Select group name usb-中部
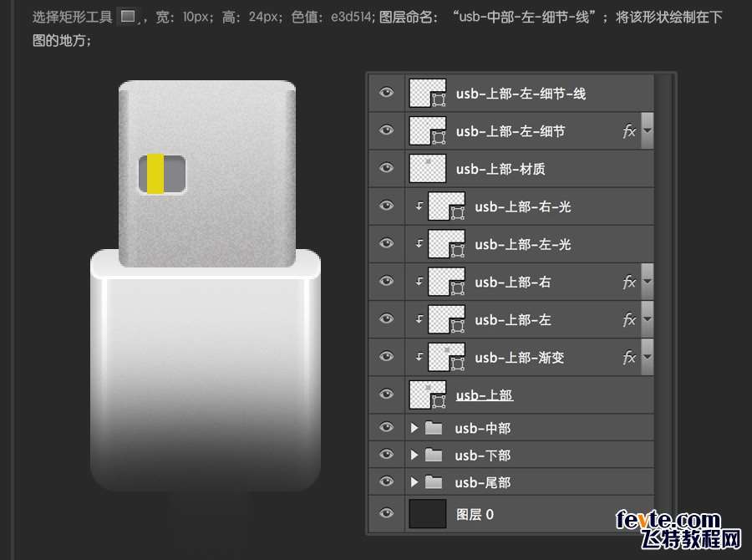Image resolution: width=752 pixels, height=560 pixels. click(x=482, y=428)
